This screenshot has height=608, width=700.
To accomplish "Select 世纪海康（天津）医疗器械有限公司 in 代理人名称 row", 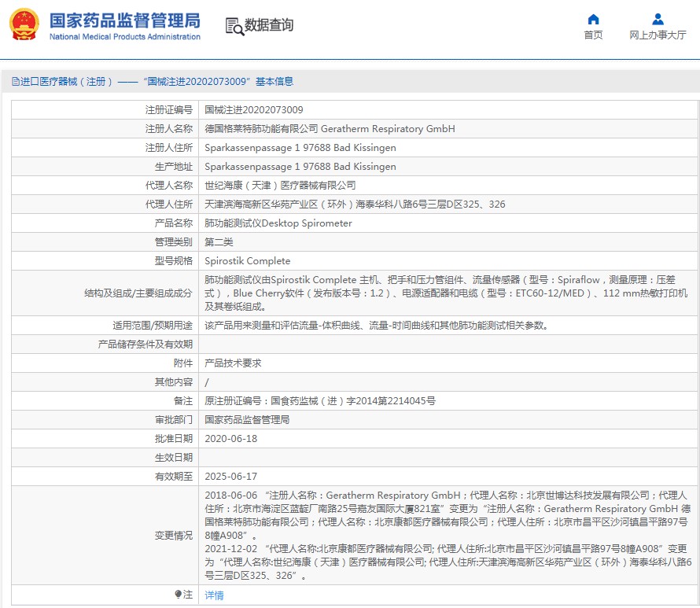I will [x=280, y=186].
